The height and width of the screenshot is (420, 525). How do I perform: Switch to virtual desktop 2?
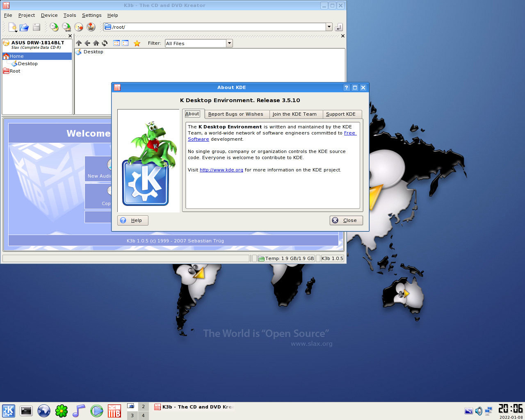[143, 406]
